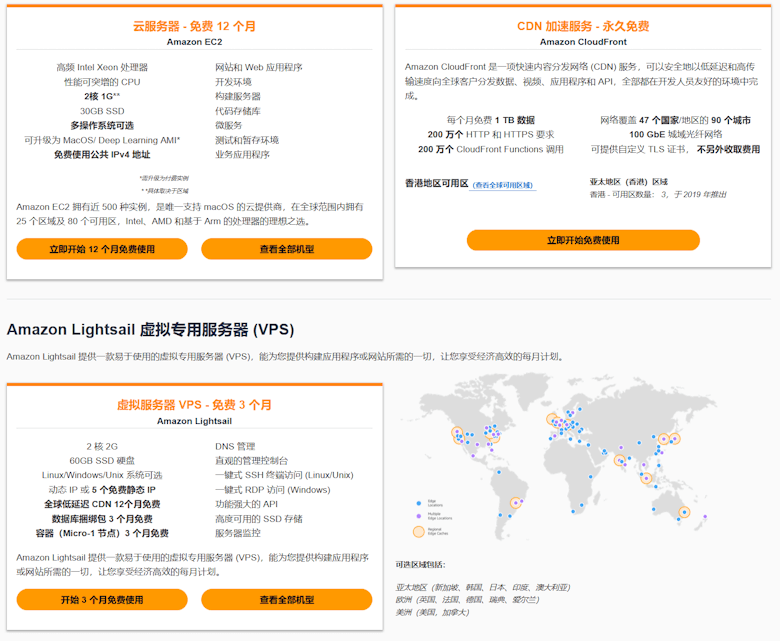780x641 pixels.
Task: Click 200 万个 HTTP 和 HTTPS 要求 text
Action: 490,134
